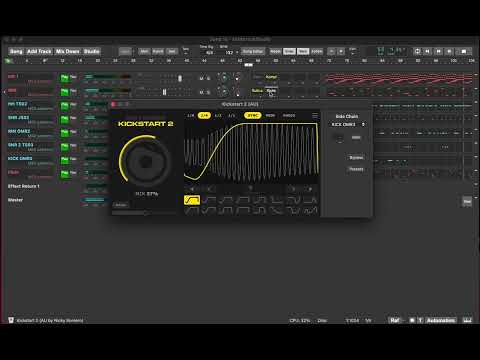The width and height of the screenshot is (480, 360).
Task: Open the Mix Down menu
Action: [68, 51]
